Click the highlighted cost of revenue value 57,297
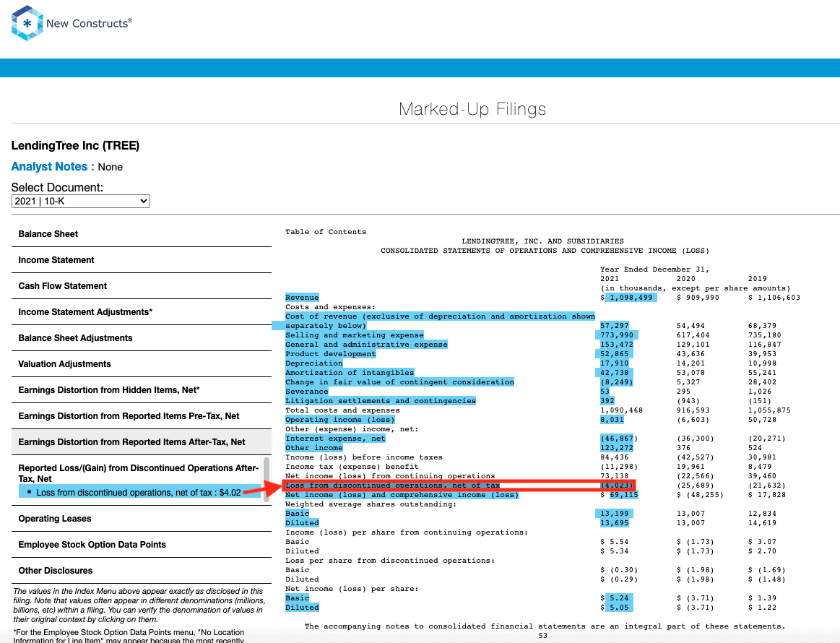Image resolution: width=840 pixels, height=643 pixels. click(614, 326)
